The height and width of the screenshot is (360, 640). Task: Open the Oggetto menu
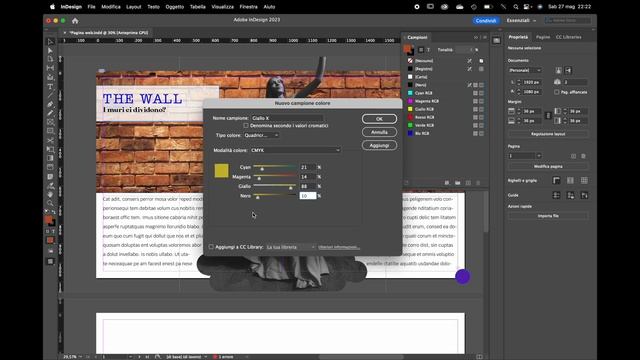coord(175,7)
